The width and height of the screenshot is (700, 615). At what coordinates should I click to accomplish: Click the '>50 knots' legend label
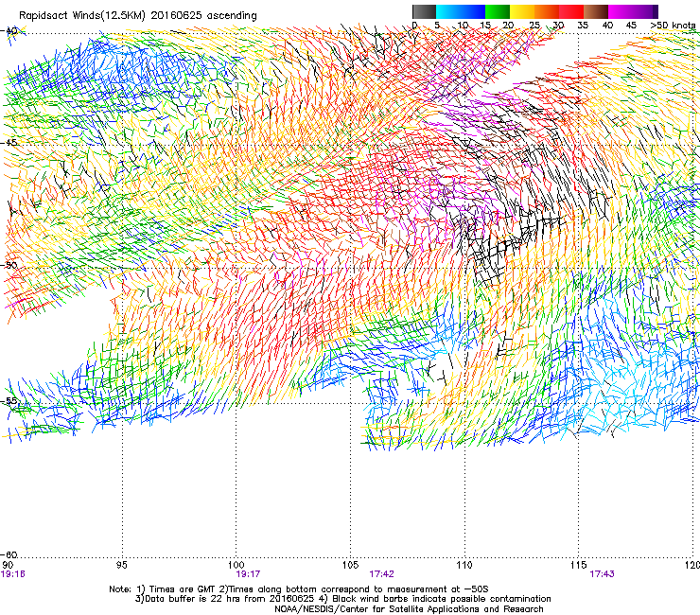(x=673, y=26)
